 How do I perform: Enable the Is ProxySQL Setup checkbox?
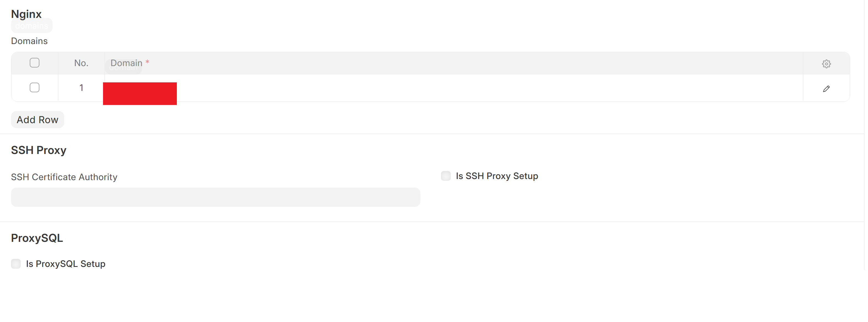coord(16,264)
